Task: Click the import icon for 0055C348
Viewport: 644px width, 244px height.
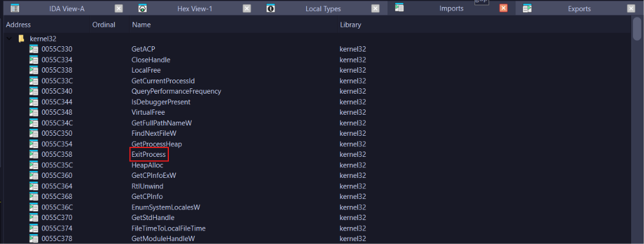Action: click(x=34, y=112)
